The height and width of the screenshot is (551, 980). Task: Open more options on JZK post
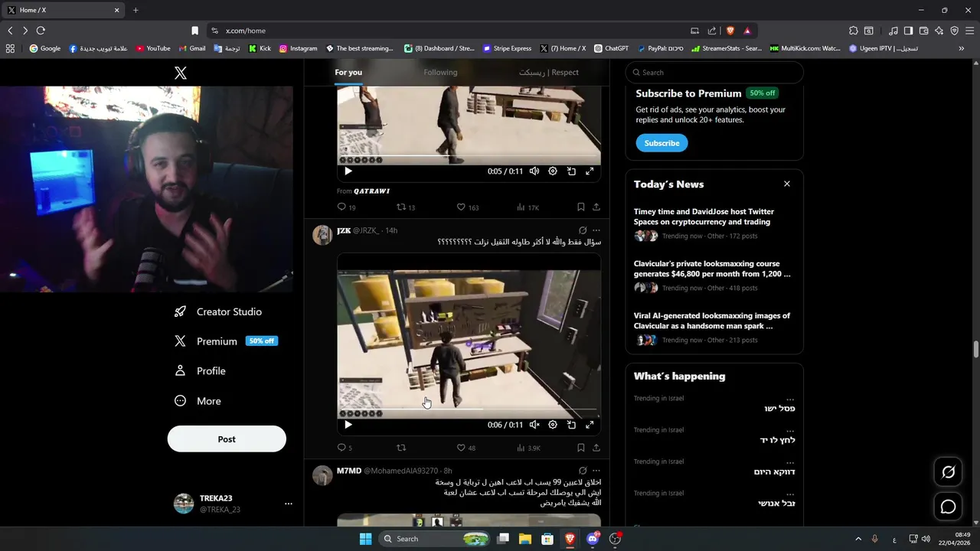click(x=596, y=230)
